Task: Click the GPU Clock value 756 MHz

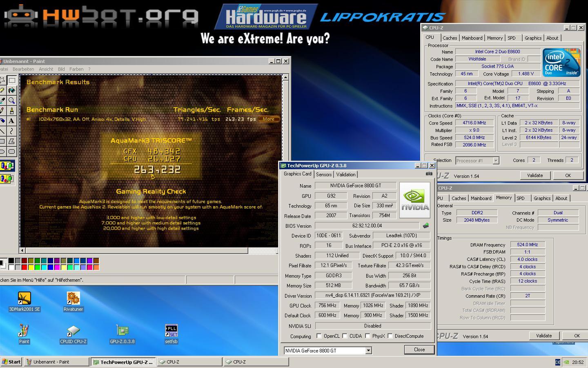Action: tap(327, 306)
